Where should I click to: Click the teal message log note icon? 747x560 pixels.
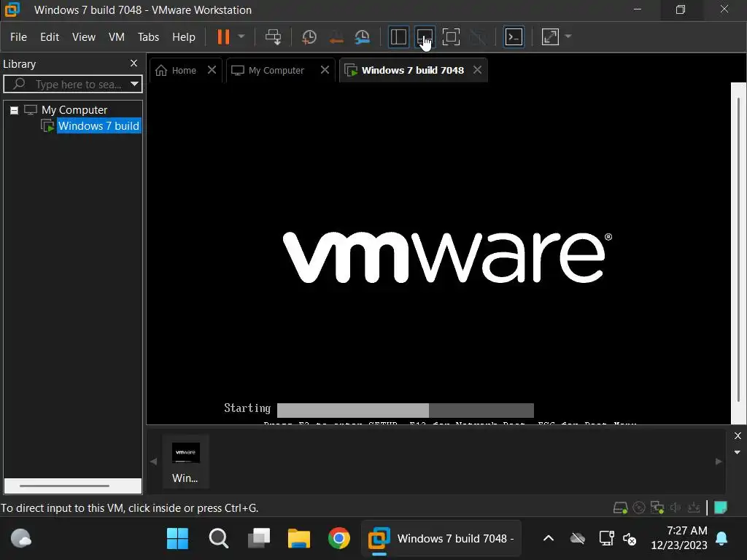click(x=720, y=507)
